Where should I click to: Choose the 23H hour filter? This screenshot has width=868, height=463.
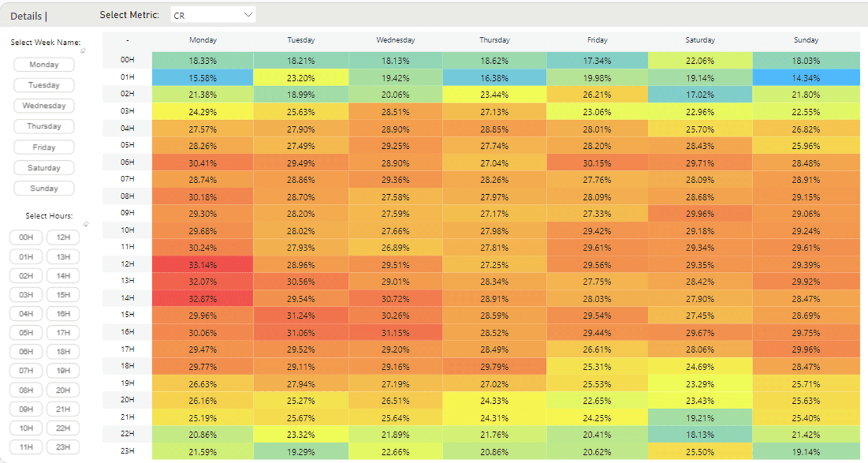click(63, 447)
